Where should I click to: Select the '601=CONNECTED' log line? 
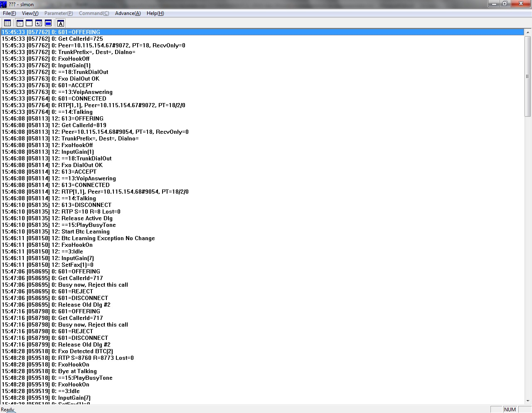click(262, 98)
